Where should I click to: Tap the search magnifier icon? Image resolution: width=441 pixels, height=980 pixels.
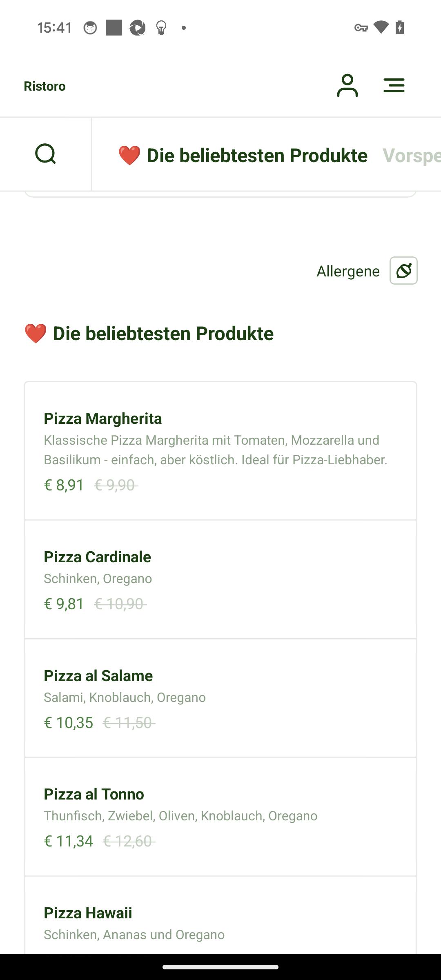coord(45,154)
